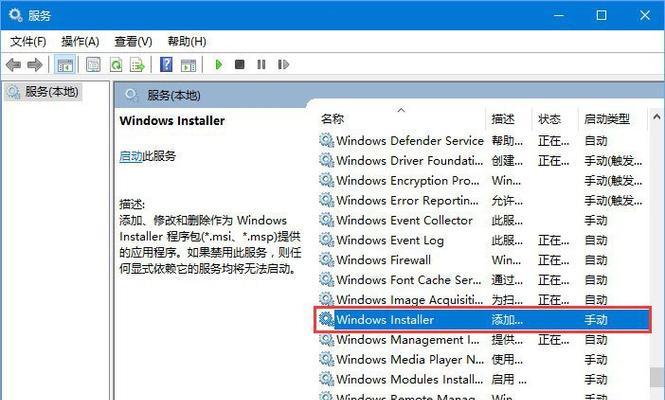This screenshot has height=400, width=665.
Task: Open the 文件(F) menu
Action: [x=28, y=42]
